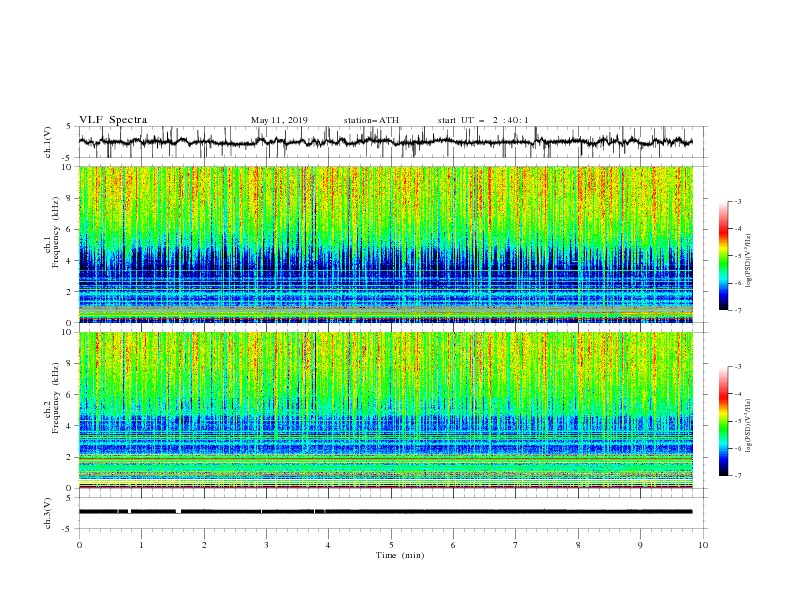Click time axis tick label "6"
The image size is (792, 612).
click(453, 545)
